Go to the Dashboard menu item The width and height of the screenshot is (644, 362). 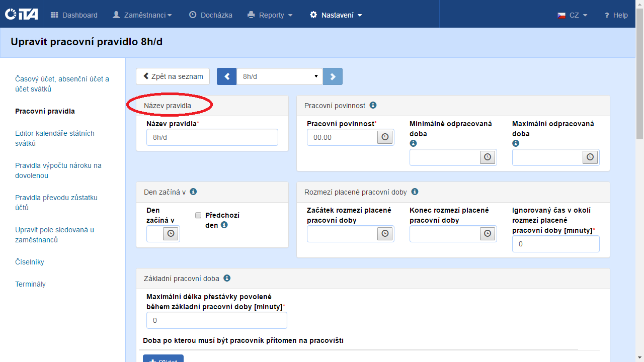(x=74, y=15)
